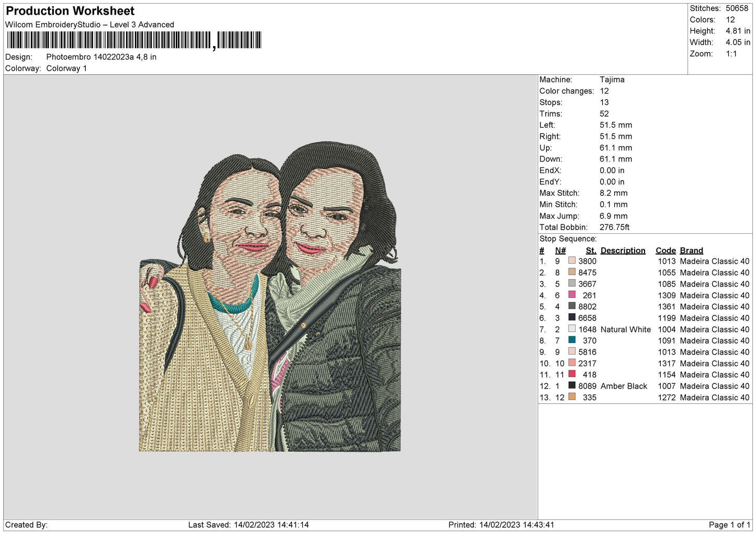The height and width of the screenshot is (534, 756).
Task: Click the navy swatch for stop 6
Action: (x=572, y=317)
